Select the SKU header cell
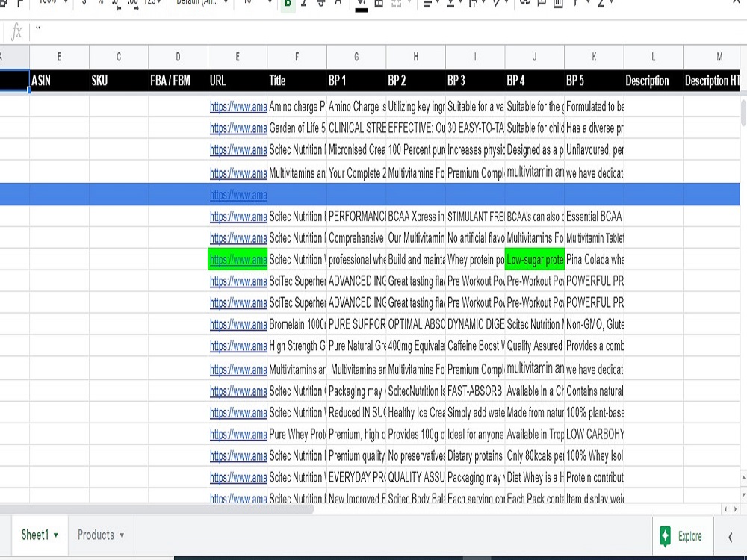 [x=119, y=81]
